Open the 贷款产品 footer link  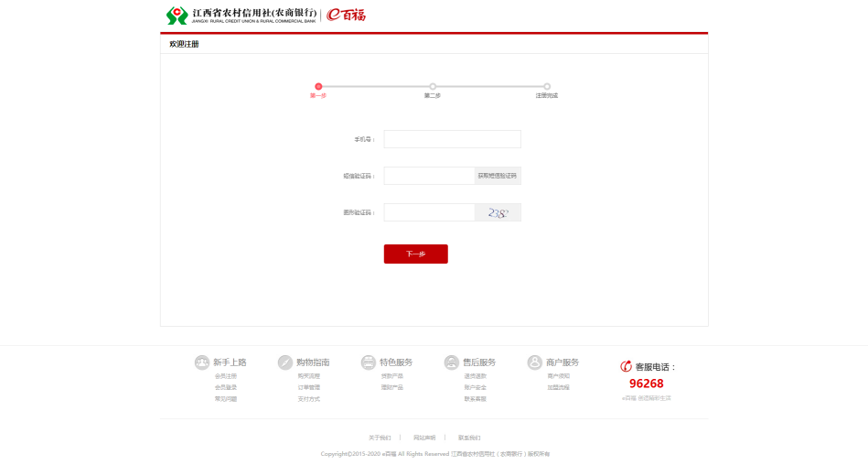[x=392, y=376]
